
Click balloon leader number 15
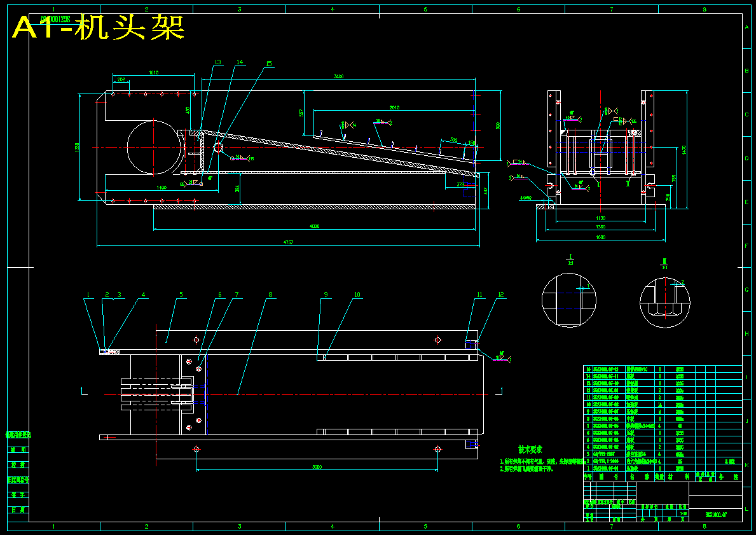pos(270,64)
